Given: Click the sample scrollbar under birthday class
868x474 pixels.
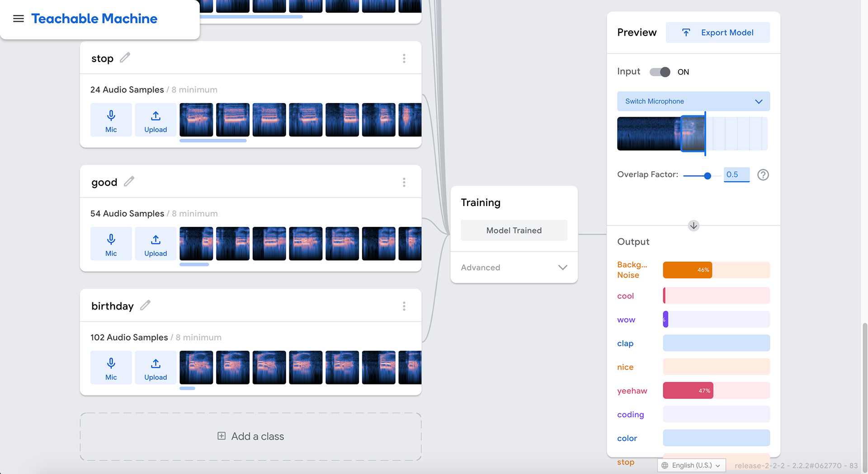Looking at the screenshot, I should pyautogui.click(x=187, y=388).
